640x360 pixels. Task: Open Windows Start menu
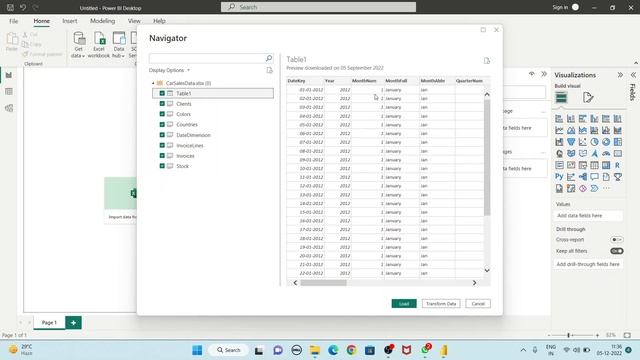197,350
